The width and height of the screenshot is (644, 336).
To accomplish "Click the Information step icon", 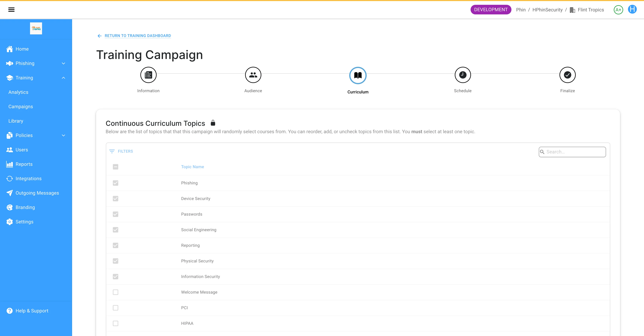I will pyautogui.click(x=148, y=75).
